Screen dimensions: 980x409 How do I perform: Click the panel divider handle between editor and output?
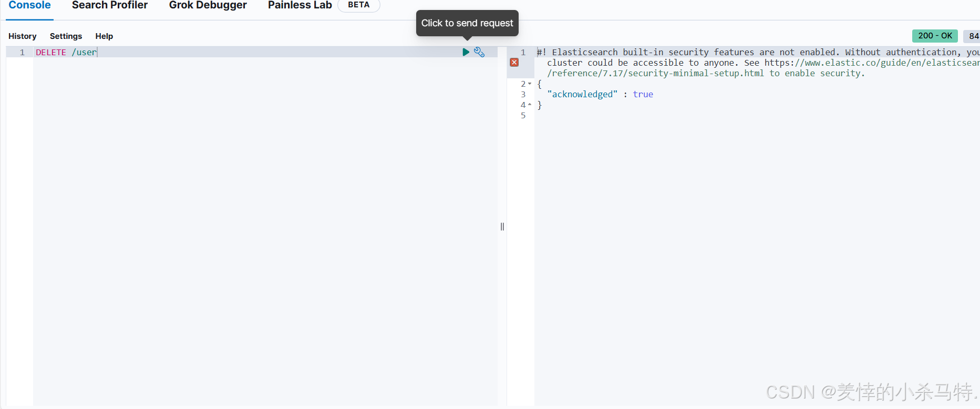tap(502, 227)
